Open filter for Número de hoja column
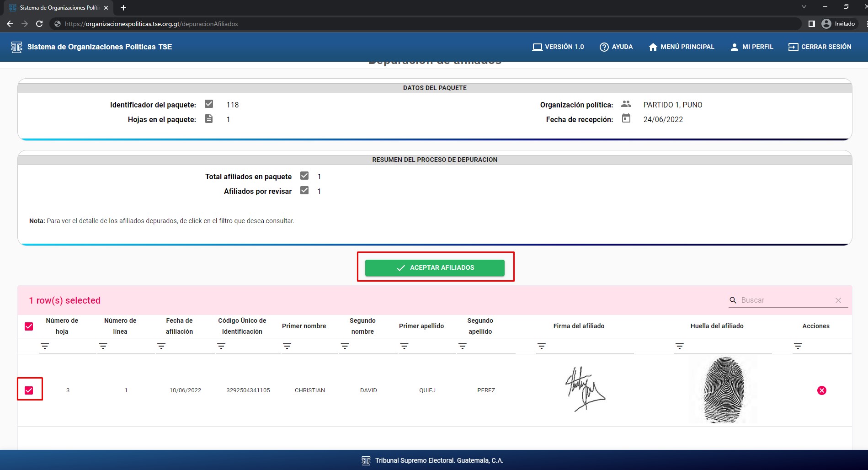The width and height of the screenshot is (868, 470). (x=45, y=346)
